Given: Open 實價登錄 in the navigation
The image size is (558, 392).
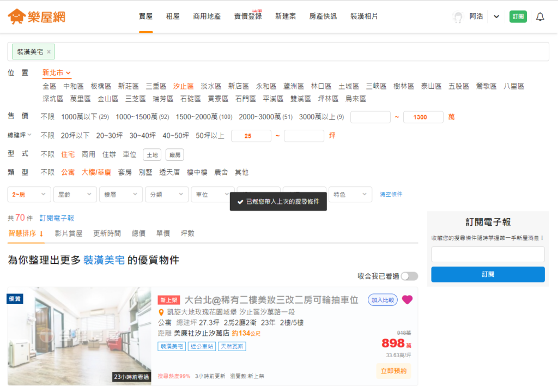Looking at the screenshot, I should 248,16.
